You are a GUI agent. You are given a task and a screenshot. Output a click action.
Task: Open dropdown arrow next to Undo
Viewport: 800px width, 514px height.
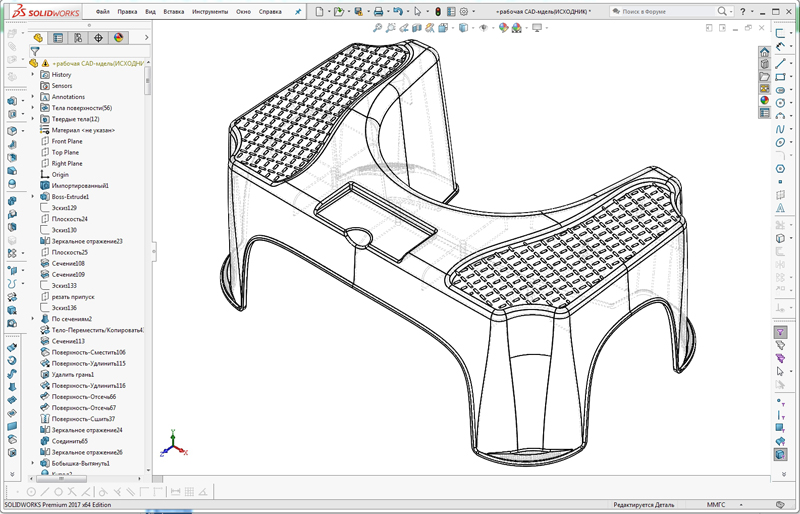tap(407, 11)
